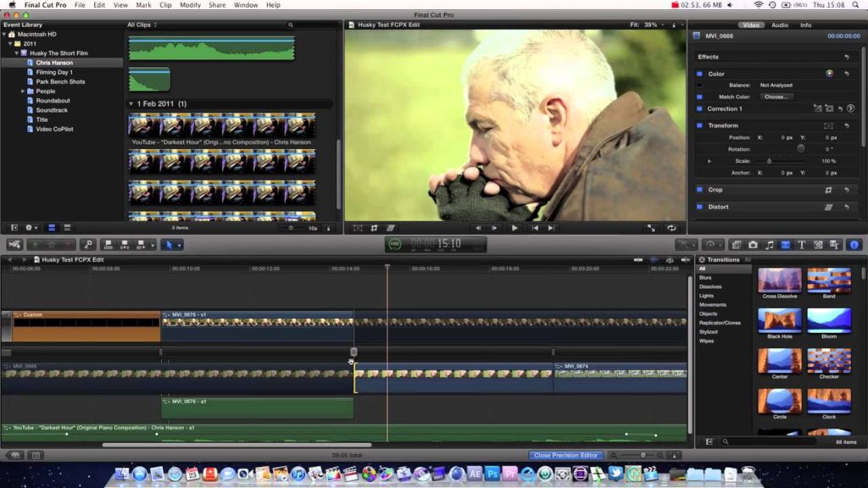Switch to the Audio inspector tab
Image resolution: width=868 pixels, height=488 pixels.
tap(780, 25)
